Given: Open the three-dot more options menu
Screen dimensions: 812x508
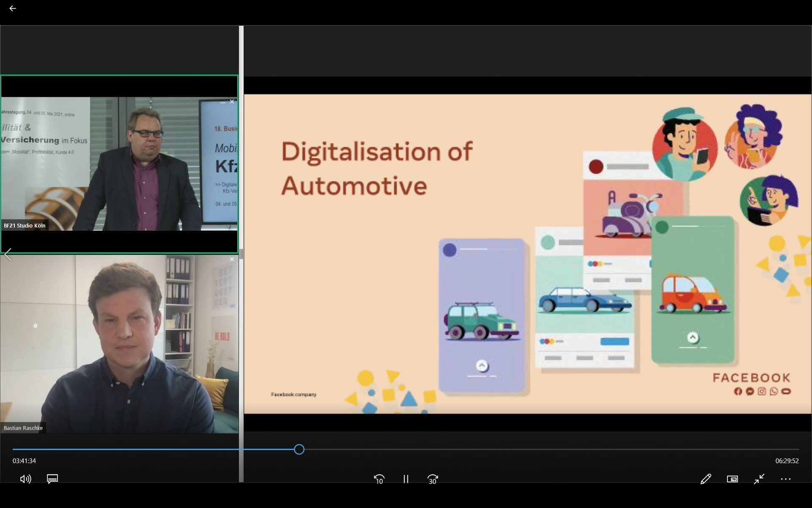Looking at the screenshot, I should (785, 479).
